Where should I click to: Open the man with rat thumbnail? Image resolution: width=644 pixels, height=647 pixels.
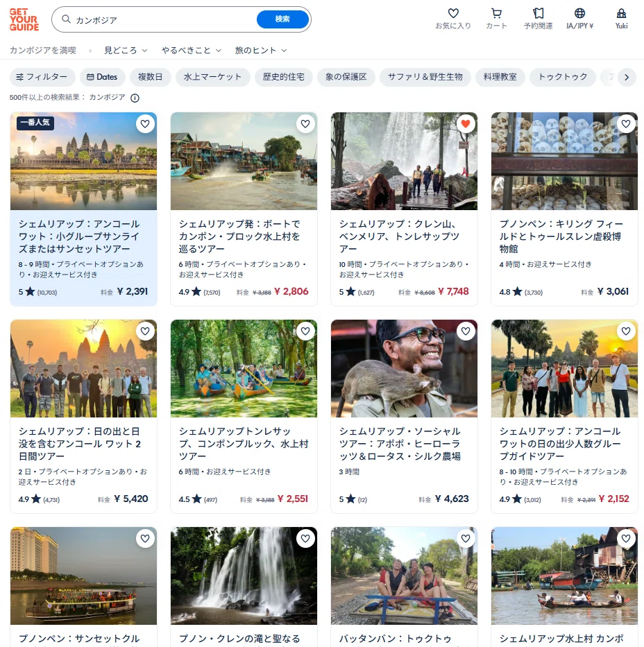(x=404, y=368)
